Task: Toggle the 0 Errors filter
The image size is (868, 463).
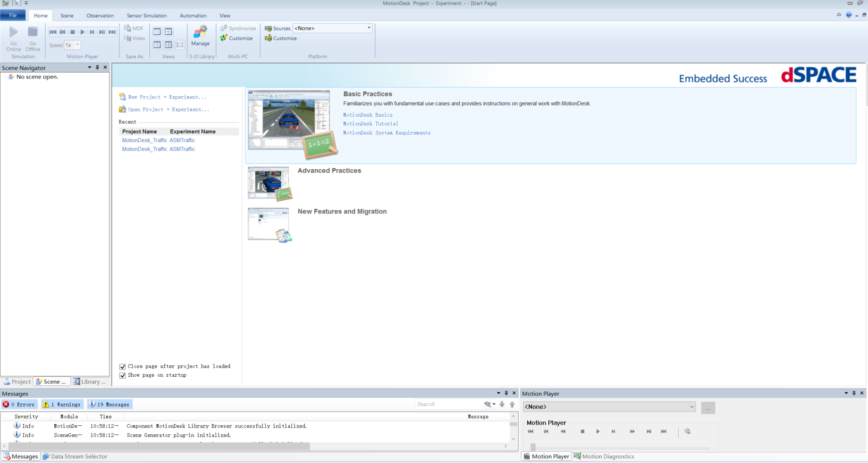Action: (19, 405)
